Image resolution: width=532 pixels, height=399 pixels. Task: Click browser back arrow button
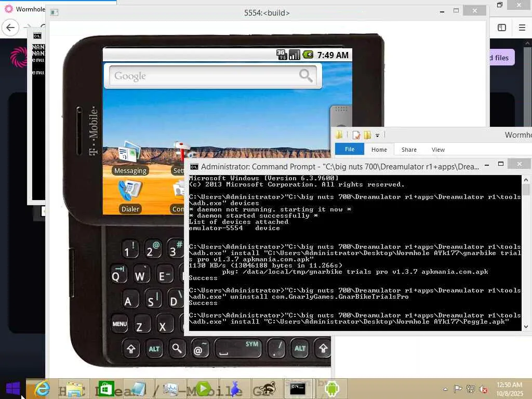coord(10,28)
